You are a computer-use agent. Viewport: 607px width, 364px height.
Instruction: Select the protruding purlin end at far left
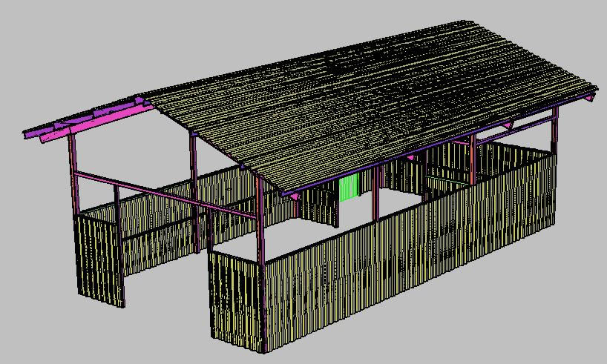(33, 134)
